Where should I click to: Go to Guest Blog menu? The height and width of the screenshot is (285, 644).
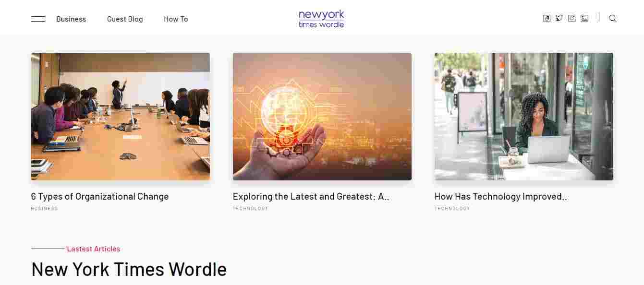tap(125, 19)
